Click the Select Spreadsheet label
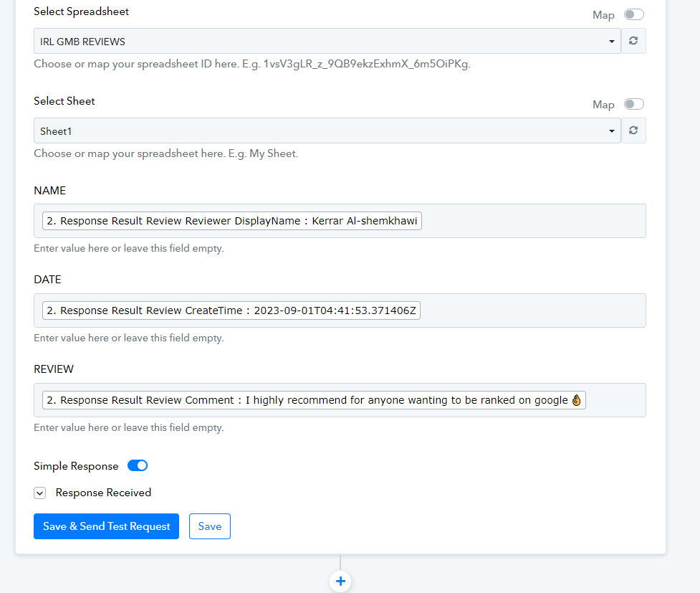Viewport: 700px width, 593px height. (81, 11)
